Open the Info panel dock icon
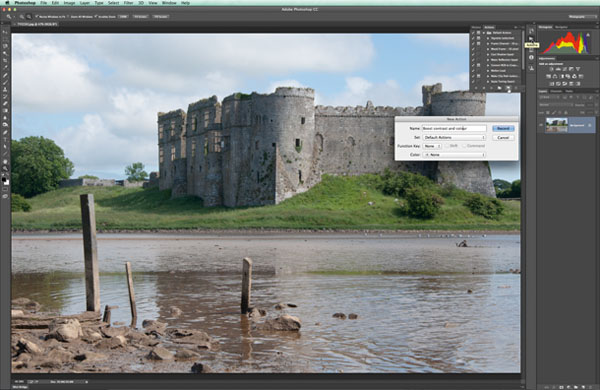The width and height of the screenshot is (600, 390). [x=531, y=57]
